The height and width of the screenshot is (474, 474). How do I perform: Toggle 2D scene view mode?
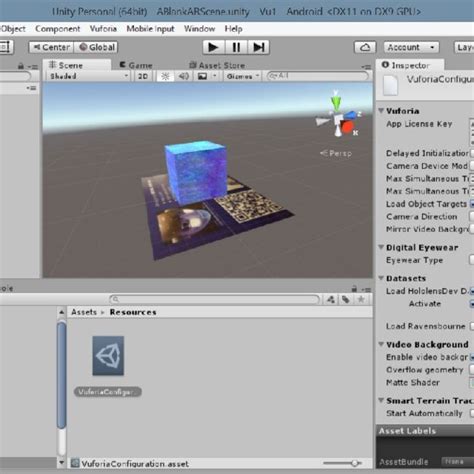143,76
